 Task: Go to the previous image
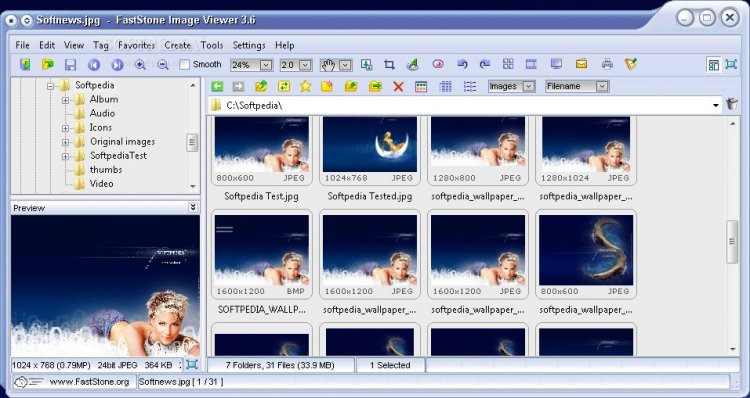click(94, 65)
